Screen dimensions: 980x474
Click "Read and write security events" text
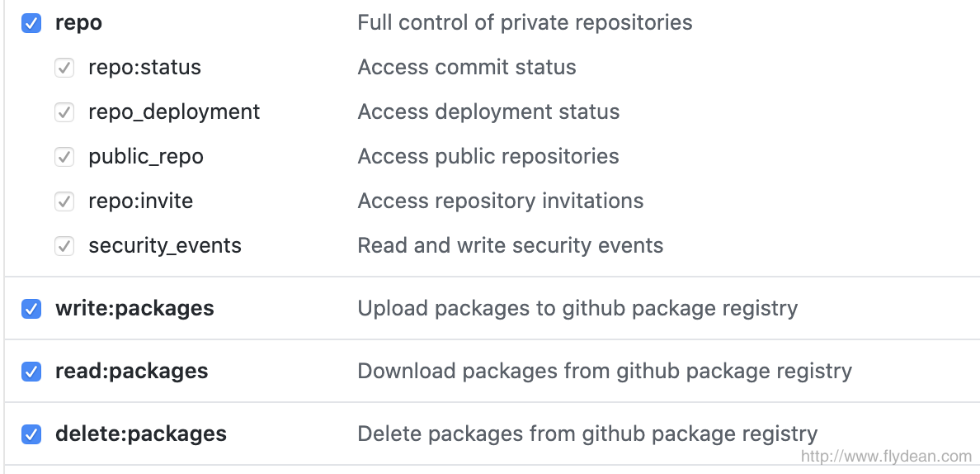510,246
